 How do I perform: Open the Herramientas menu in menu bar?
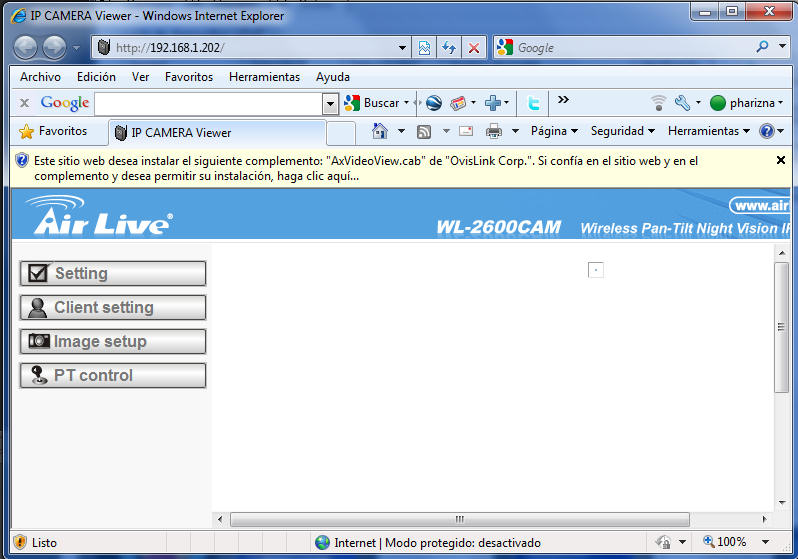click(x=264, y=77)
